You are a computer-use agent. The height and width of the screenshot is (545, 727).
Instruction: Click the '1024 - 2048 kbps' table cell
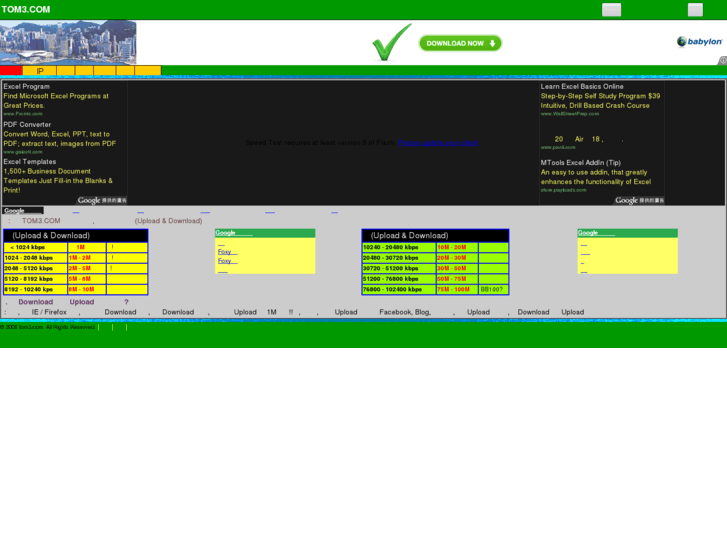pyautogui.click(x=36, y=258)
